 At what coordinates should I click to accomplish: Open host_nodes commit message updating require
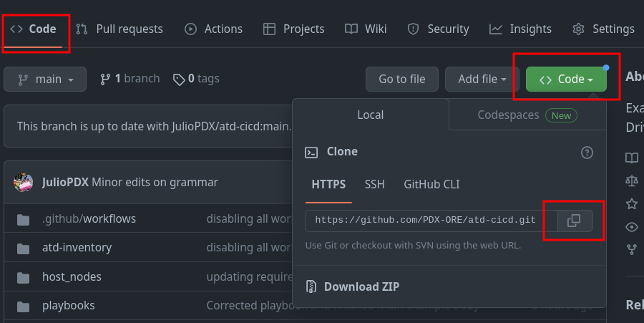coord(249,277)
